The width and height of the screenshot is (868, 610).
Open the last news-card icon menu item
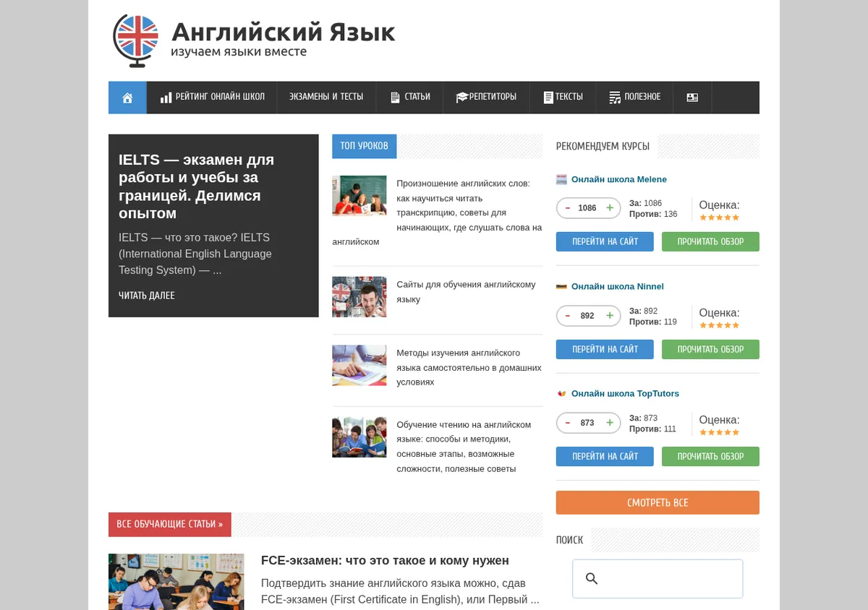tap(692, 98)
